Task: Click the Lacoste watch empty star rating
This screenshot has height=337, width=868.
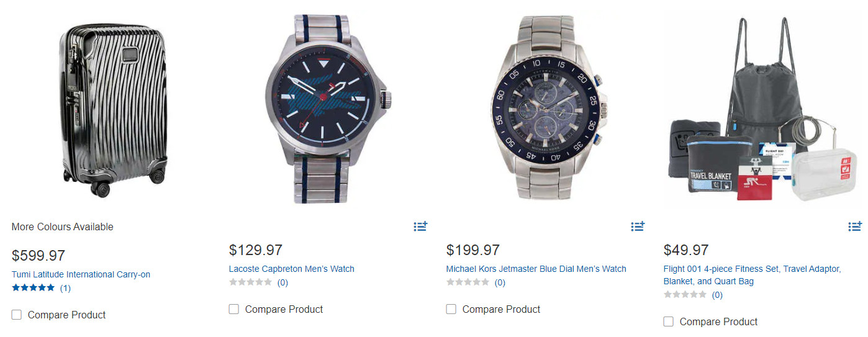Action: click(x=251, y=282)
